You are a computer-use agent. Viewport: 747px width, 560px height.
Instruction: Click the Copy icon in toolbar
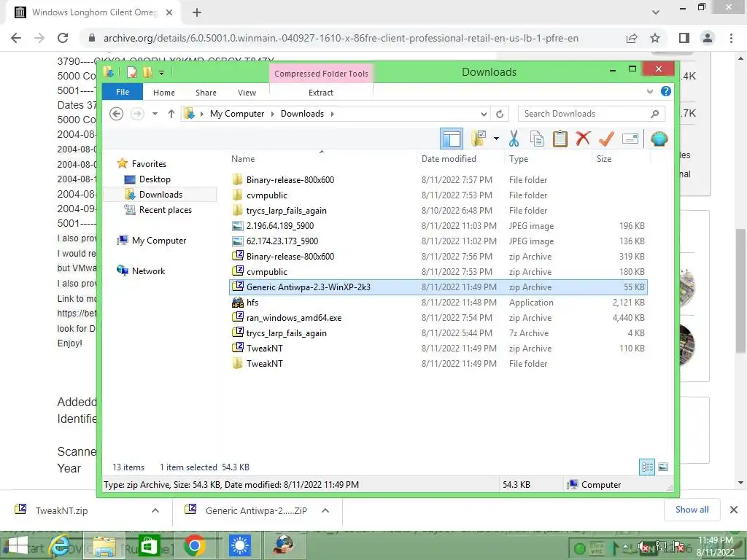click(x=537, y=139)
